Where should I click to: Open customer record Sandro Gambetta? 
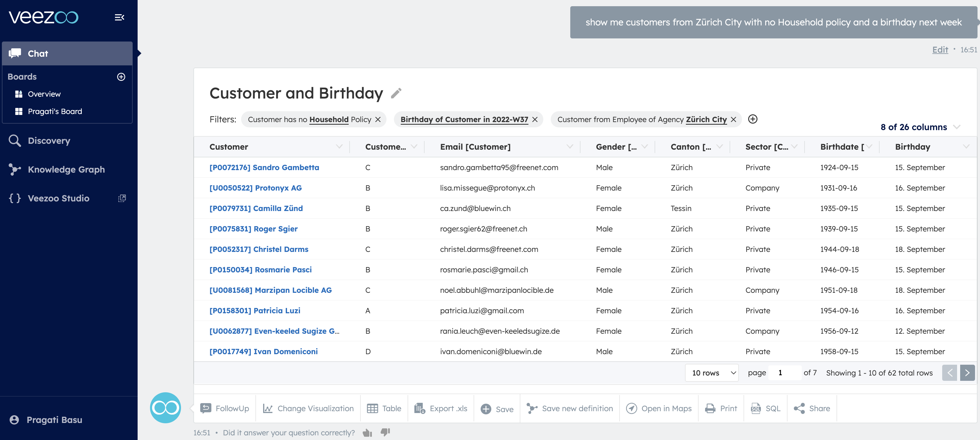point(264,167)
